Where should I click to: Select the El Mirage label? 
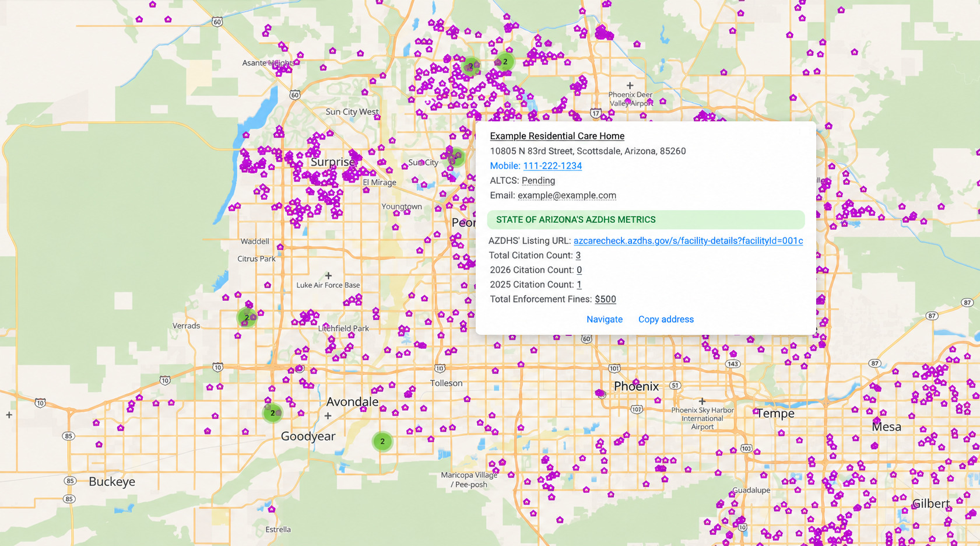tap(380, 182)
